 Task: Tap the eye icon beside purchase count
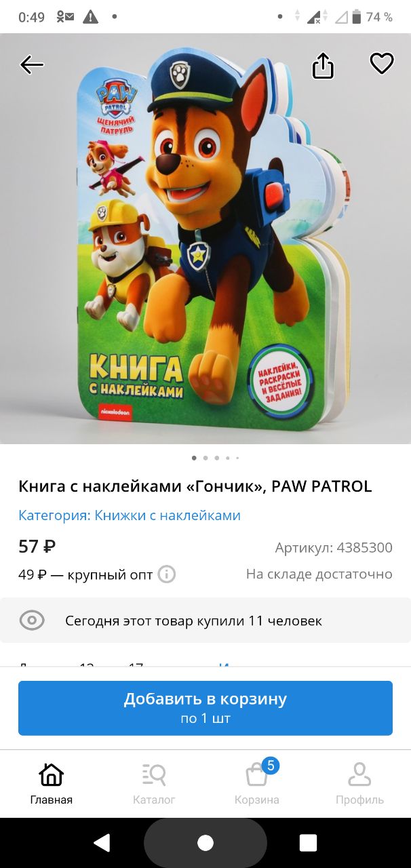[x=32, y=620]
